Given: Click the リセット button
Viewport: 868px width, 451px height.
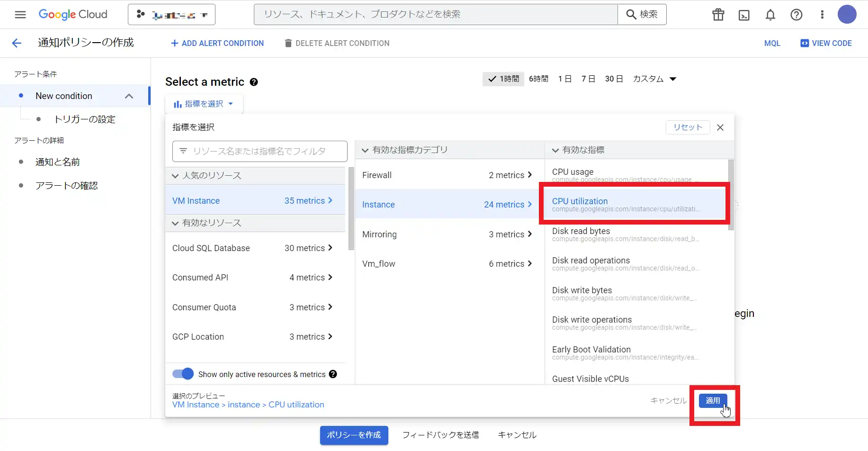Looking at the screenshot, I should click(x=688, y=127).
